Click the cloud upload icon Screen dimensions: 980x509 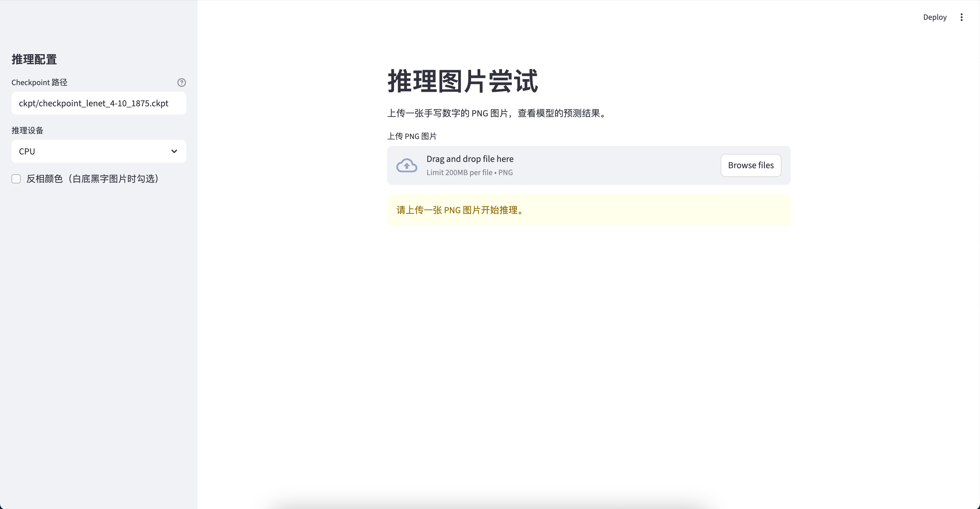tap(406, 165)
